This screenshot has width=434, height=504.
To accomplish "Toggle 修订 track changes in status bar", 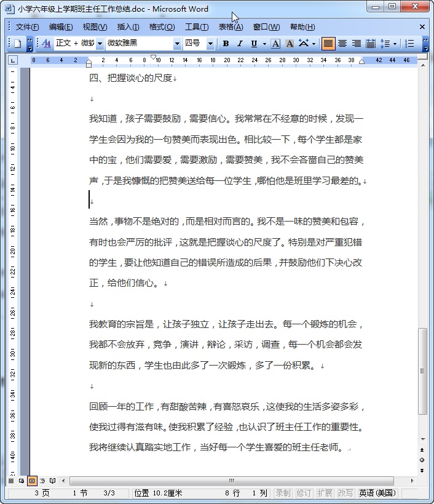I will [x=304, y=493].
